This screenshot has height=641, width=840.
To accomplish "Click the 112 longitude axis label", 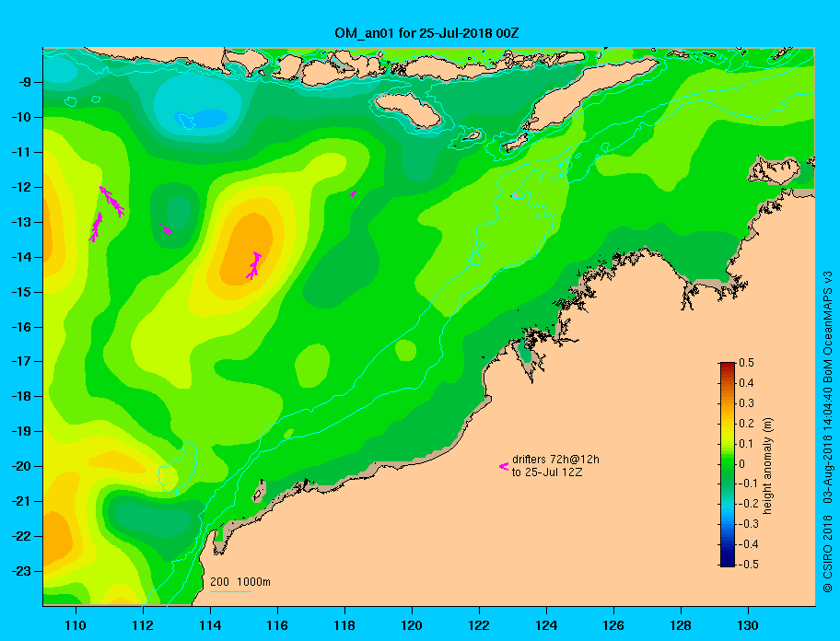I will [143, 625].
